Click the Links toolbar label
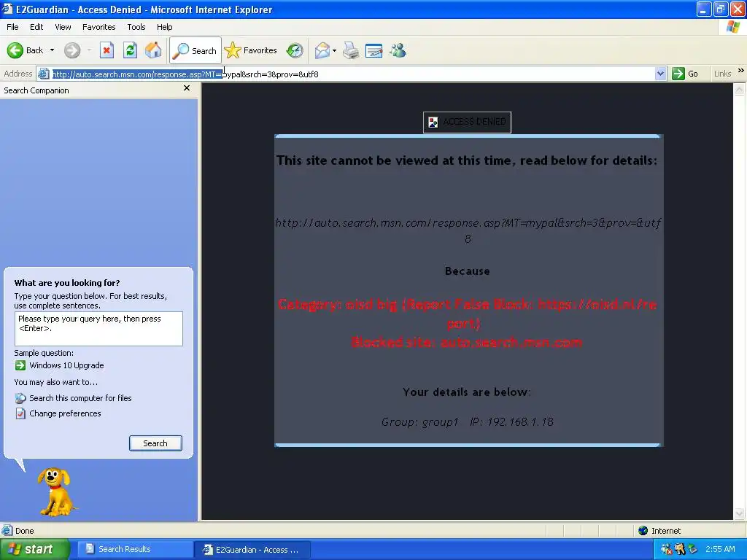Image resolution: width=747 pixels, height=560 pixels. (722, 74)
